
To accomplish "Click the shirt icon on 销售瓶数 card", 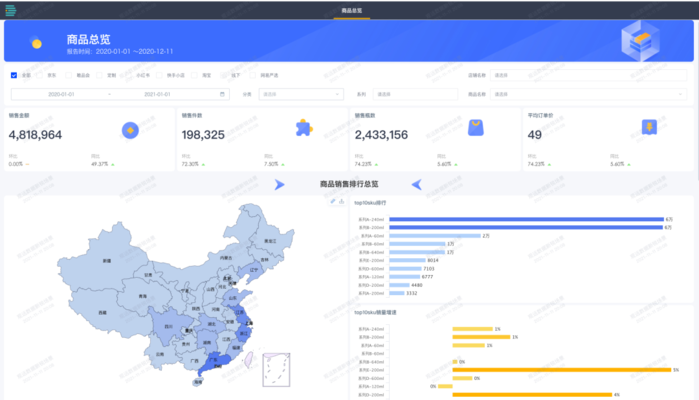I will [x=476, y=128].
